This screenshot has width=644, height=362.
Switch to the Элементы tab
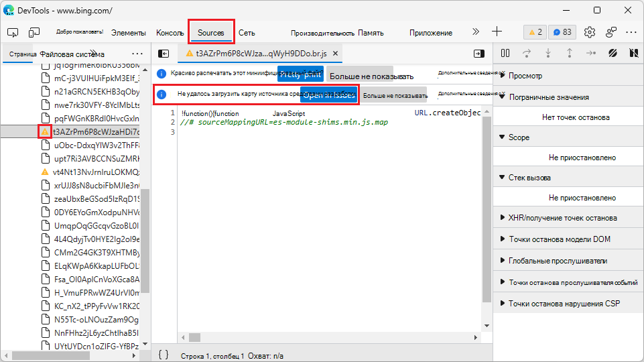[x=129, y=33]
